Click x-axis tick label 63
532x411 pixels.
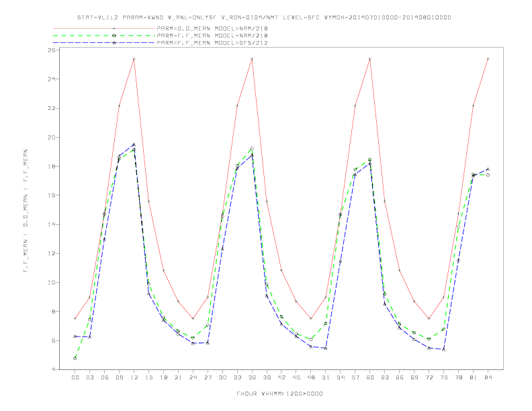385,377
